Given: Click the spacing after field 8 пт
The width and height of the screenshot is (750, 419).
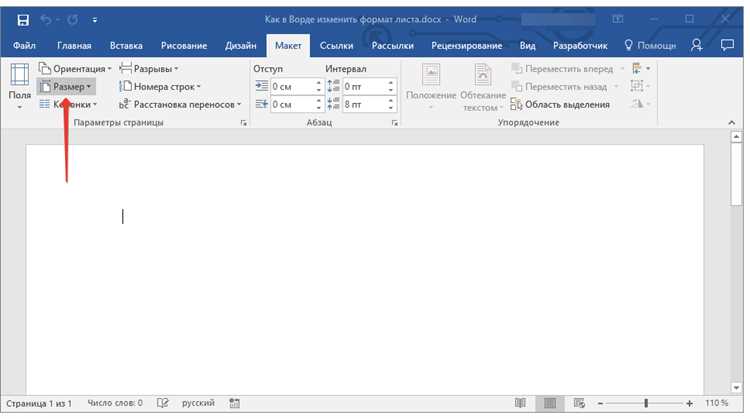Looking at the screenshot, I should coord(364,104).
